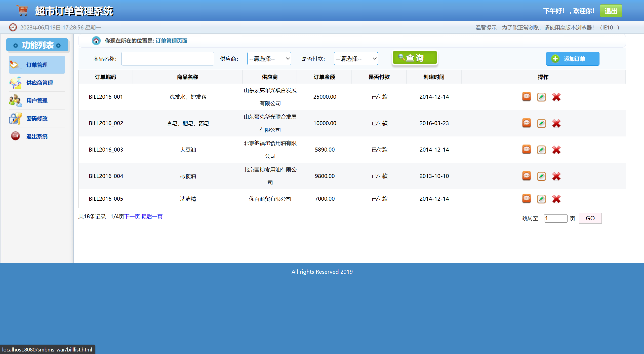Open the 是否付款 payment status dropdown
Viewport: 644px width, 354px height.
[x=356, y=59]
